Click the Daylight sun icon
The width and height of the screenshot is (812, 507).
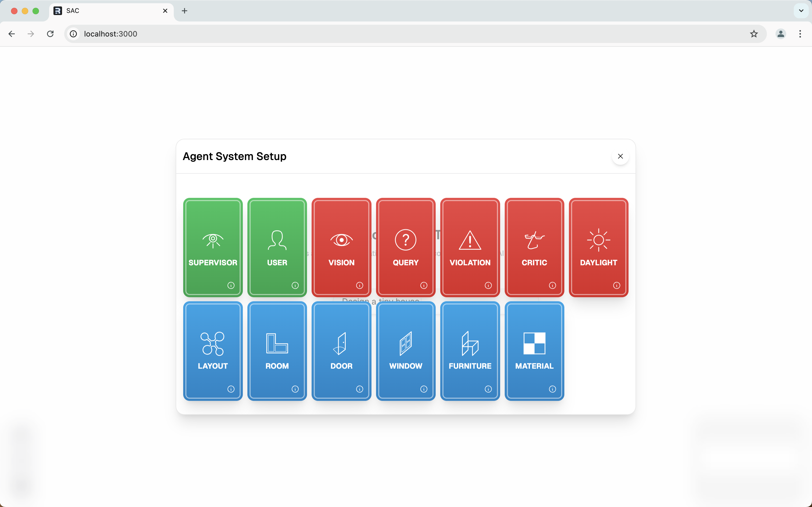[x=598, y=240]
